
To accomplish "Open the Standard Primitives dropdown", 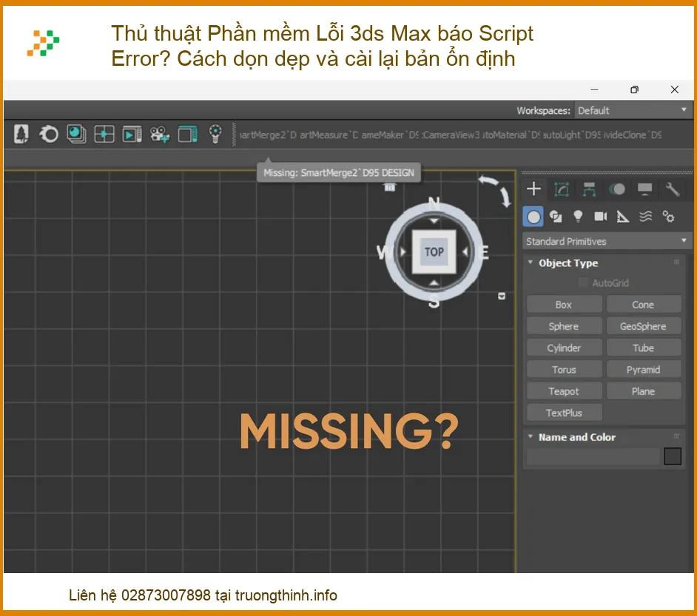I will 607,241.
